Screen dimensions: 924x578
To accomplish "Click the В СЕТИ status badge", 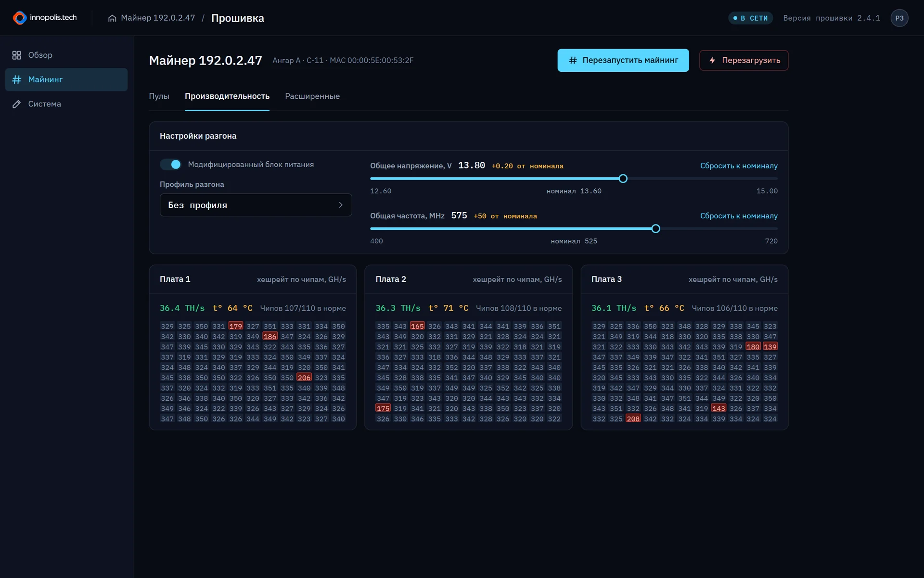I will [x=750, y=18].
